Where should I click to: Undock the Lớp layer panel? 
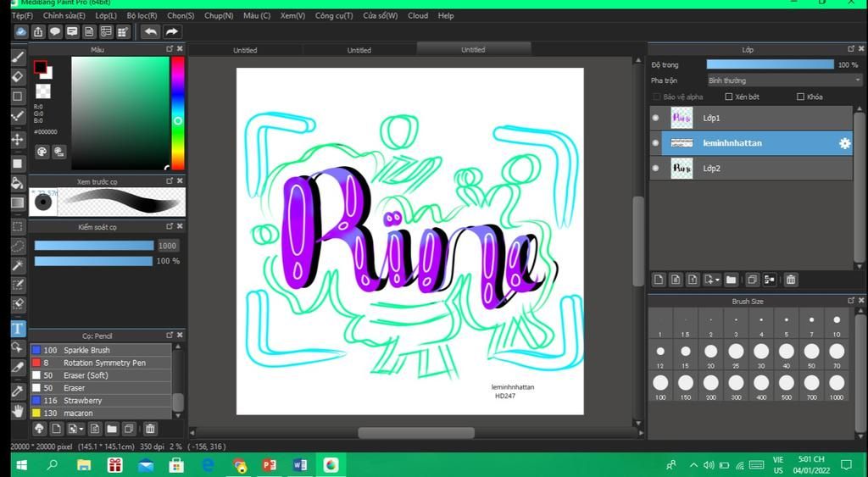[851, 48]
